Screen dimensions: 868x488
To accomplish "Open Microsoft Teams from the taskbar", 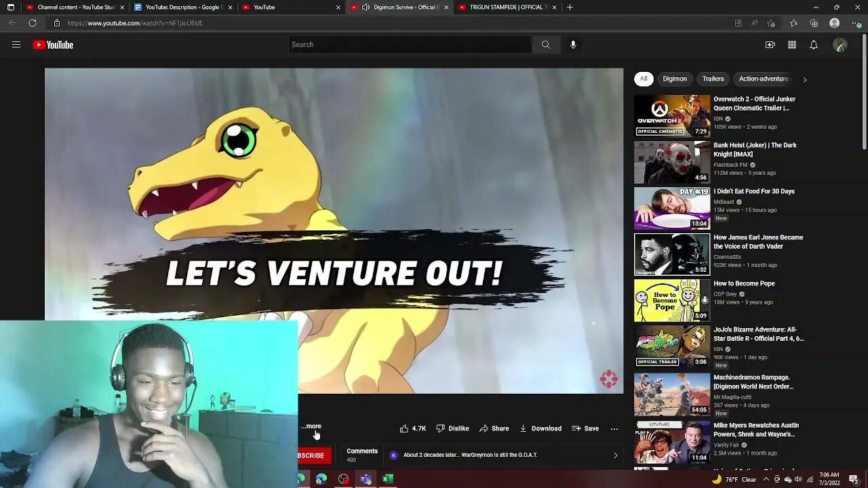I will [x=366, y=479].
